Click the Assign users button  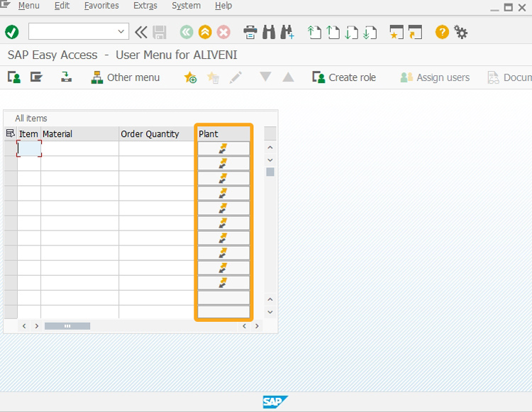[x=435, y=77]
